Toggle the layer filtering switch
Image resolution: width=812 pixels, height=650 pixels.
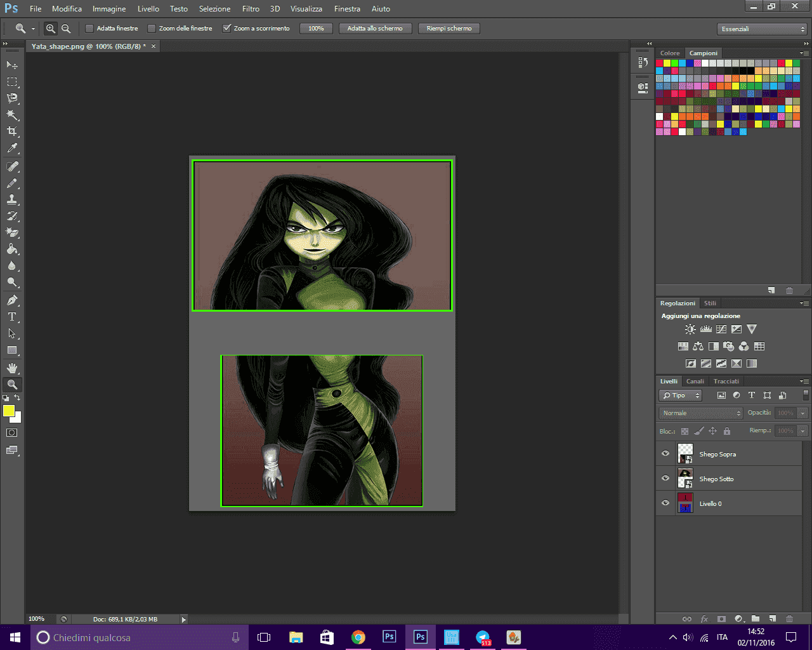(806, 395)
